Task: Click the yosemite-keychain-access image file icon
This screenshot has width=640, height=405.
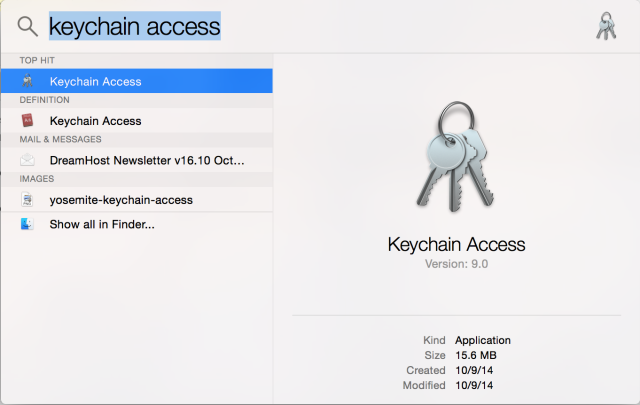Action: pos(27,200)
